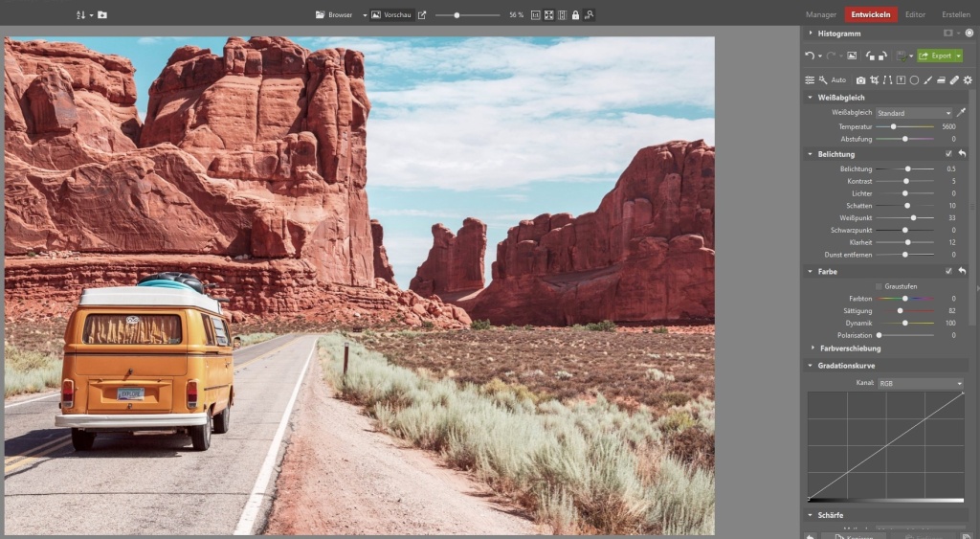Open the Kanal RGB dropdown

[920, 384]
